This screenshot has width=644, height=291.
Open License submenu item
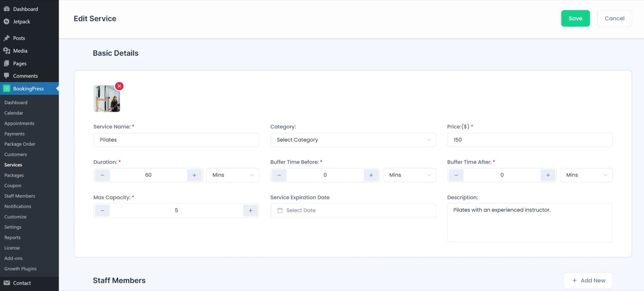pos(12,248)
